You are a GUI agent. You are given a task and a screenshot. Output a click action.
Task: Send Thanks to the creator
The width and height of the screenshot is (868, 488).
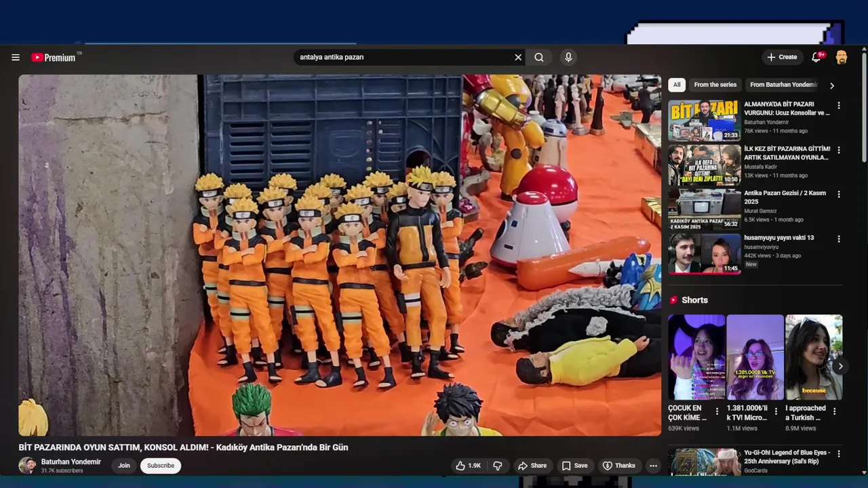[618, 466]
